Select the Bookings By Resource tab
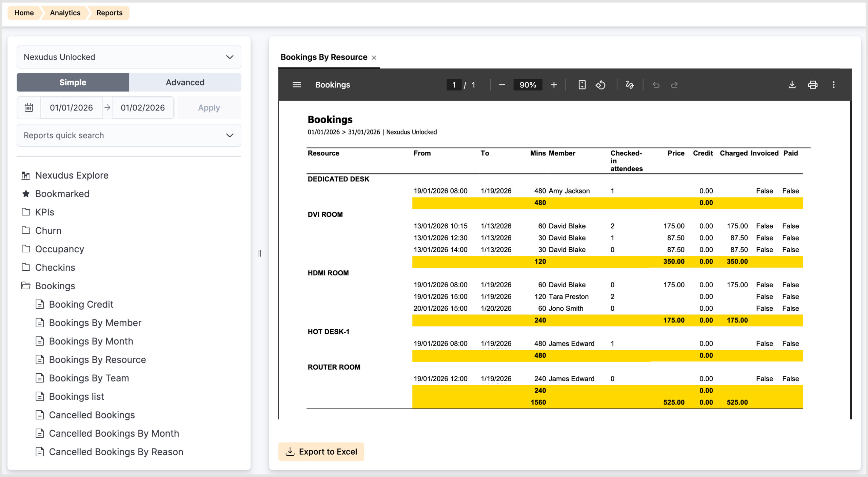The width and height of the screenshot is (868, 477). click(x=324, y=57)
